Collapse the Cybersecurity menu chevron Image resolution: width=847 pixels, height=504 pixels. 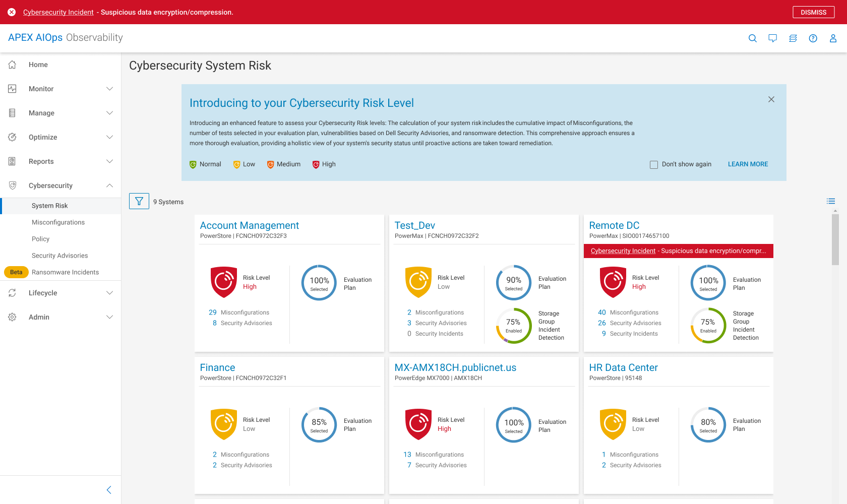109,185
